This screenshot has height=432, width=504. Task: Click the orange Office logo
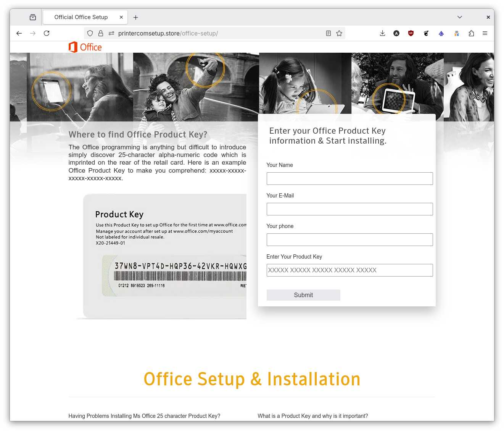(x=85, y=47)
